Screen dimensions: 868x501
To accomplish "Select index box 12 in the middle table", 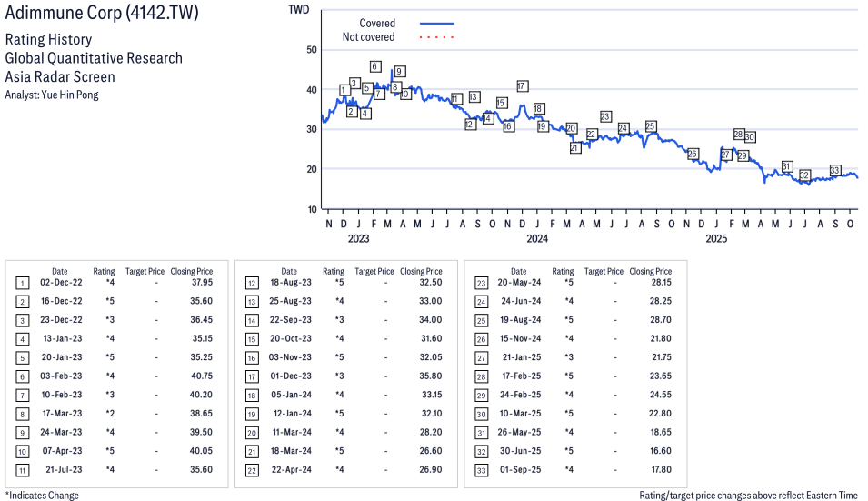I will [253, 282].
